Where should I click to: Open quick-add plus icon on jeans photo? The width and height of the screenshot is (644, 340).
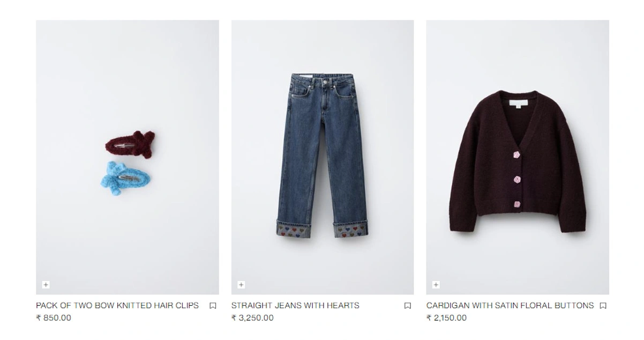(241, 285)
